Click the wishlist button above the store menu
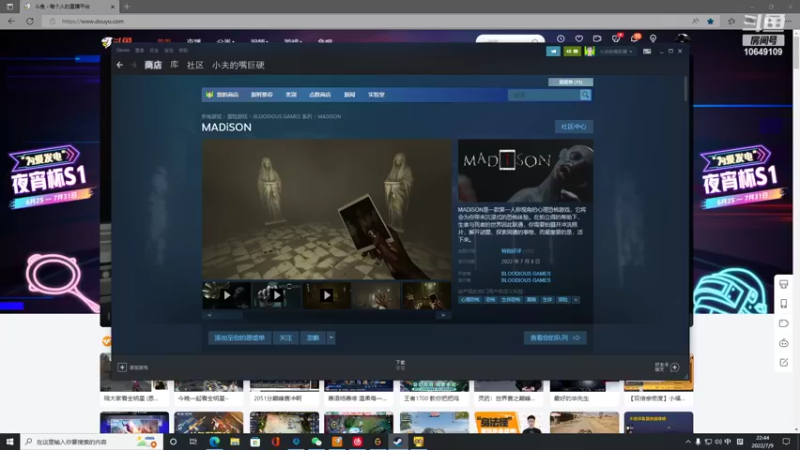Image resolution: width=800 pixels, height=450 pixels. click(570, 82)
